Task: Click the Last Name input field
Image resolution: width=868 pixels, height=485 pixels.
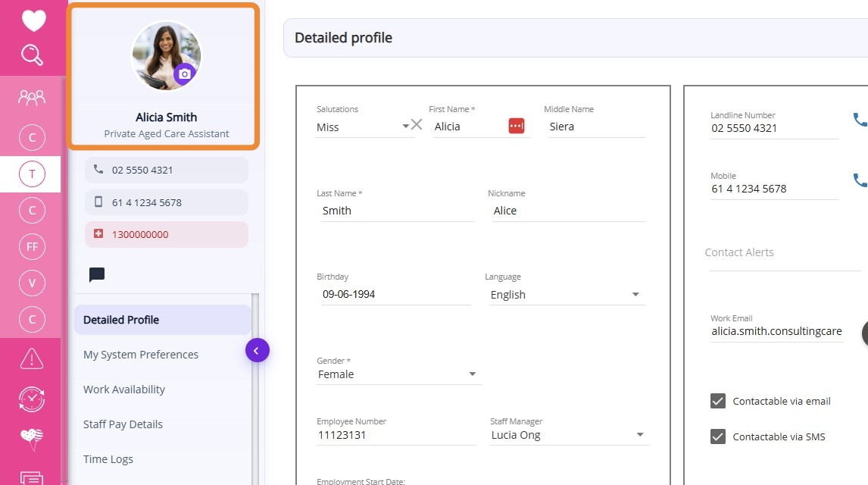Action: [x=397, y=211]
